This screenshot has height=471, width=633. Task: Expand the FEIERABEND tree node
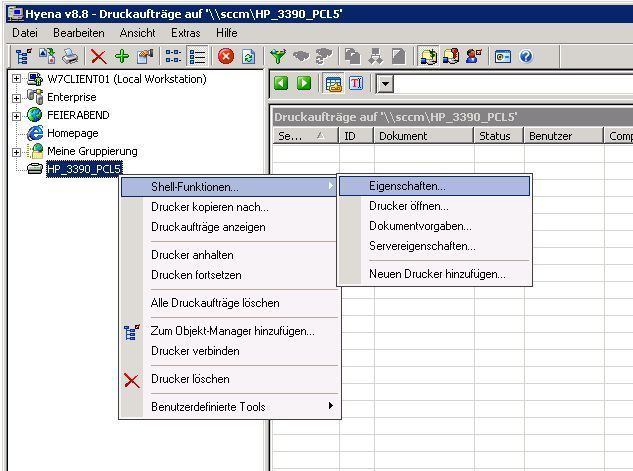point(17,116)
